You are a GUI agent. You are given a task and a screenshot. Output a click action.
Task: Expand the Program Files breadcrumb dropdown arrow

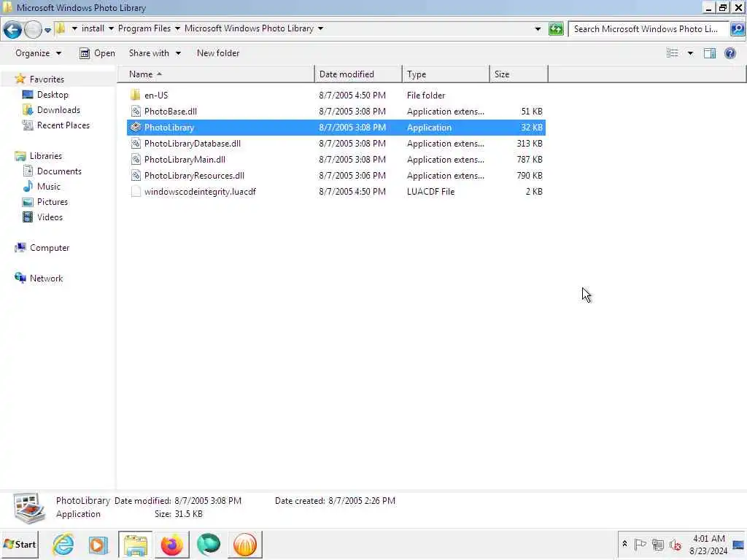[x=177, y=28]
